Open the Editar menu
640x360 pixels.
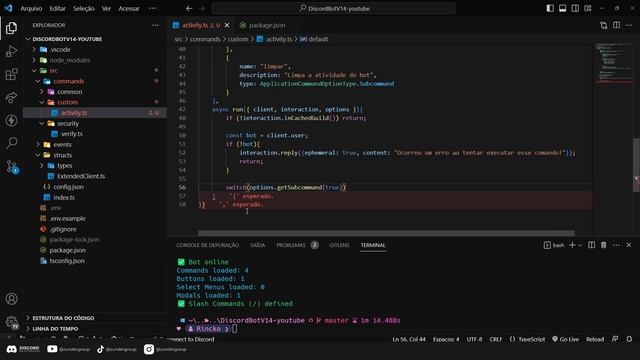pyautogui.click(x=58, y=8)
